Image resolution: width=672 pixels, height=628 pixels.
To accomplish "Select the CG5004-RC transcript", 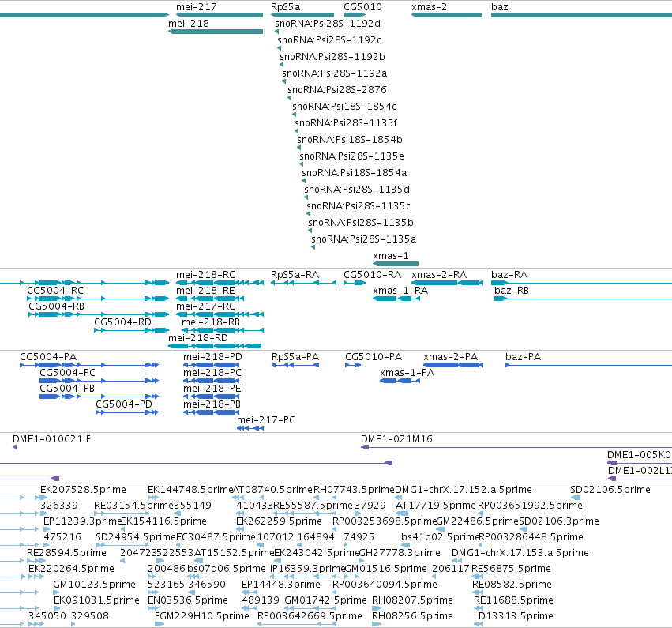I will click(98, 299).
